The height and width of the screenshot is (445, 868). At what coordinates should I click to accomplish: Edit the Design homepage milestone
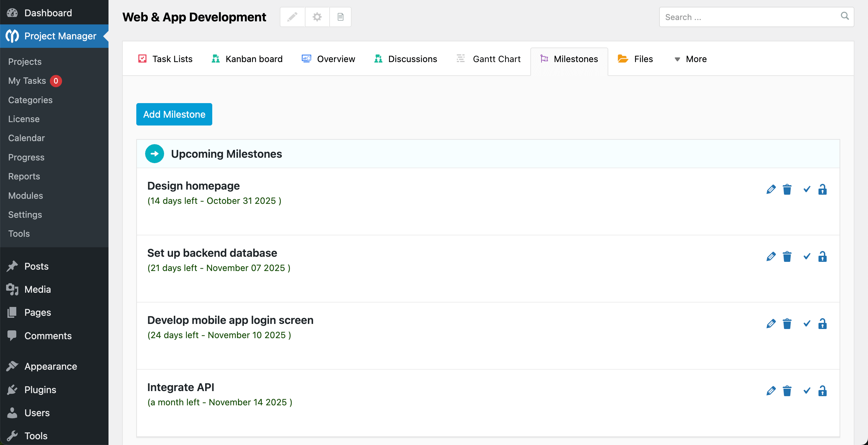[771, 189]
